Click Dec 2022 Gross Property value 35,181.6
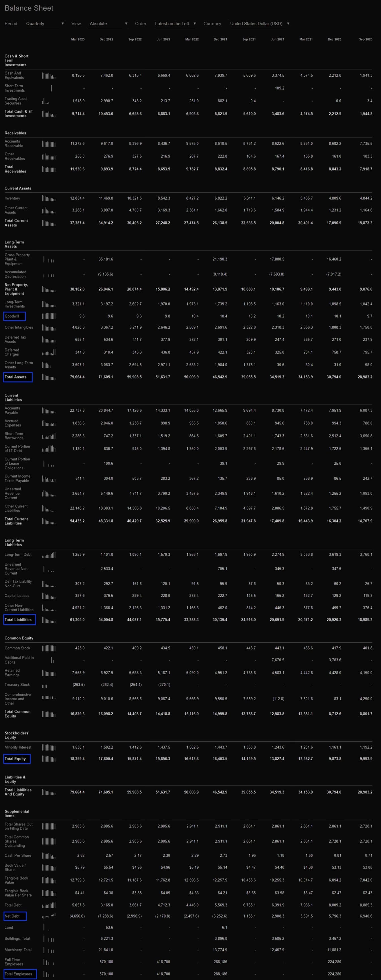The image size is (381, 980). coord(106,259)
